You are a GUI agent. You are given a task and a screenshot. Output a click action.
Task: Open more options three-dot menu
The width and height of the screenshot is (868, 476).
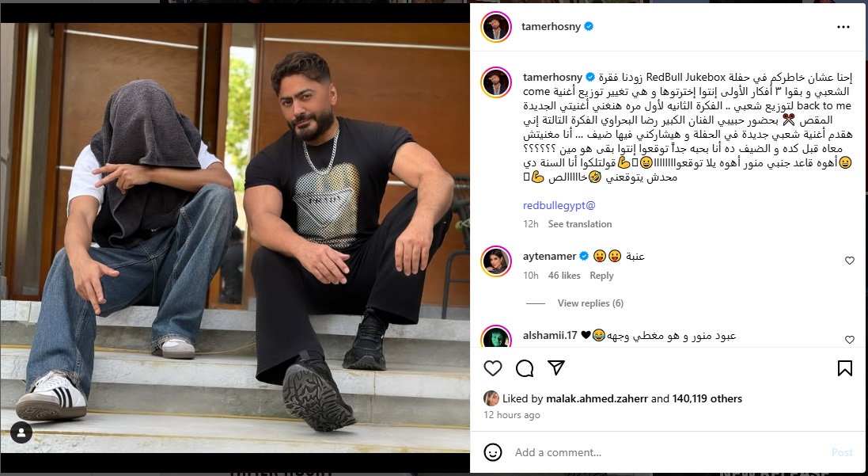pos(843,27)
